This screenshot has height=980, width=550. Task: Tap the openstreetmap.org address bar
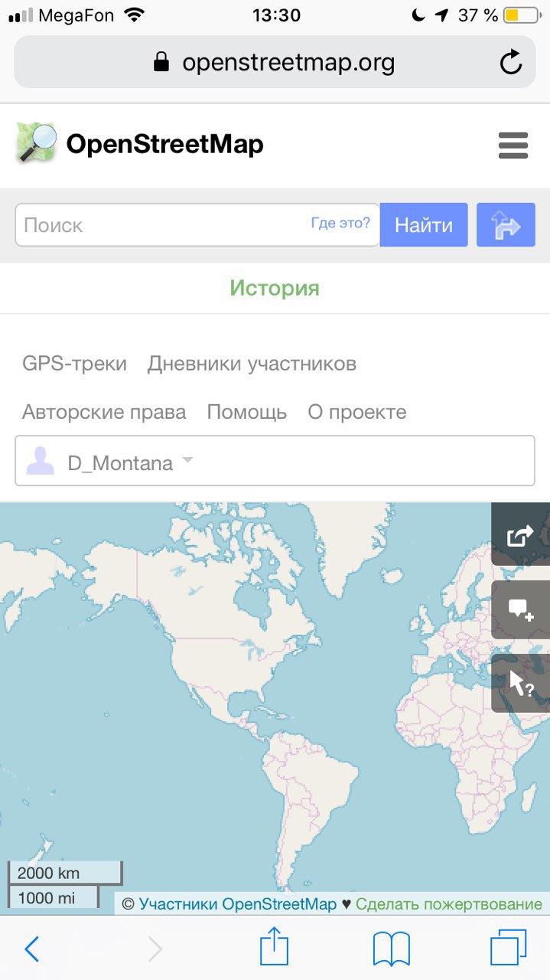[275, 62]
